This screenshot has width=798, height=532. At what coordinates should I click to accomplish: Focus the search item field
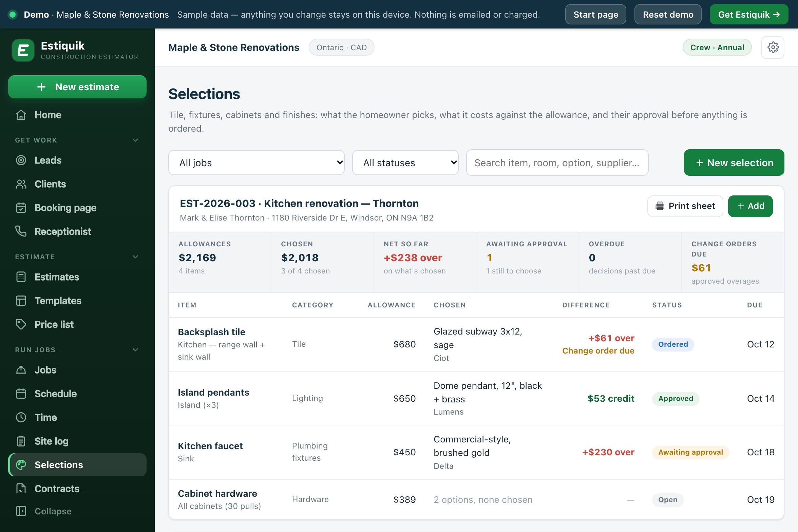[x=557, y=163]
